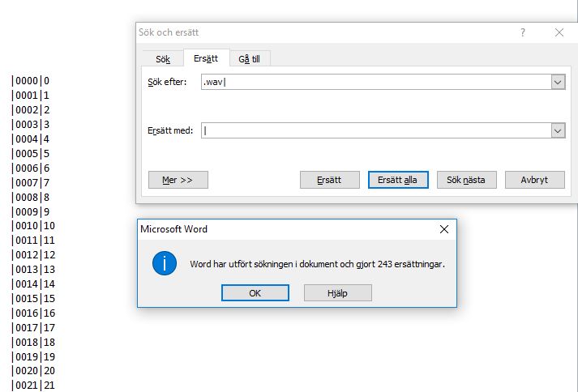Close the Sök och ersätt dialog
This screenshot has height=392, width=578.
point(559,32)
